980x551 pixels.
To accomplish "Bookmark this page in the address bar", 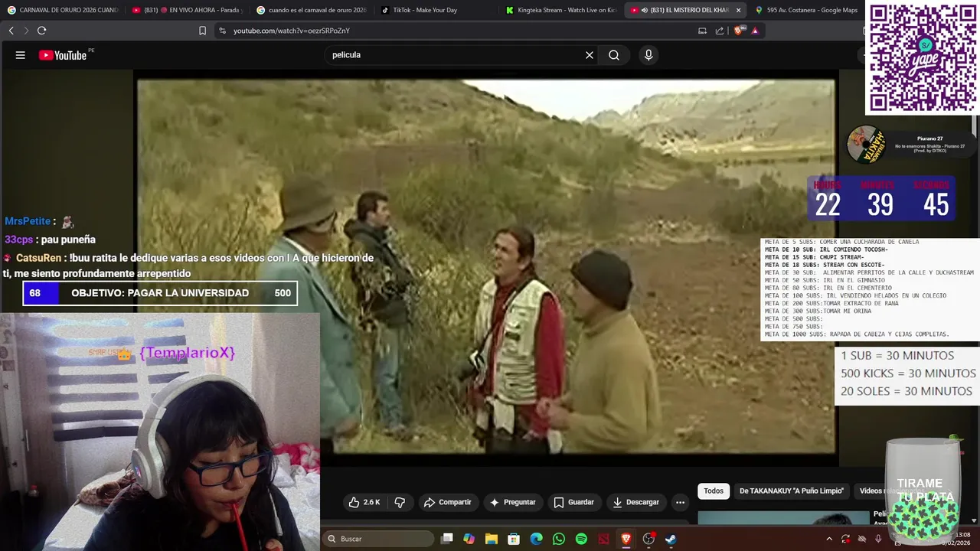I will point(202,31).
